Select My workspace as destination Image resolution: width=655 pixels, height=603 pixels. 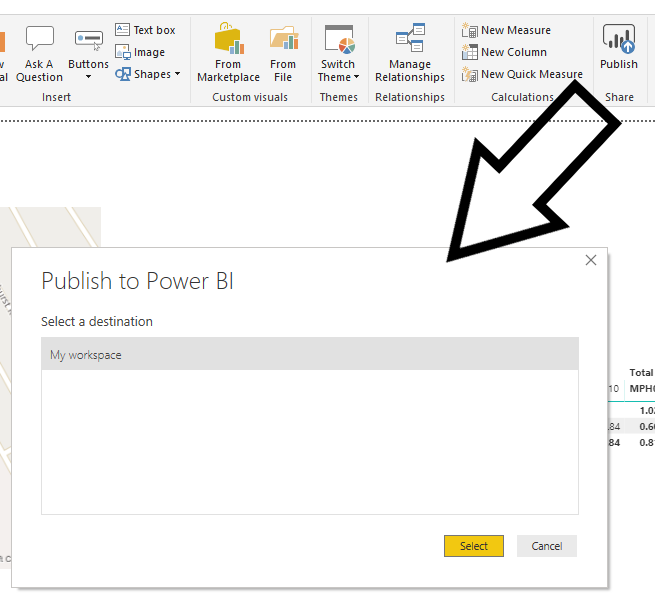click(x=310, y=355)
